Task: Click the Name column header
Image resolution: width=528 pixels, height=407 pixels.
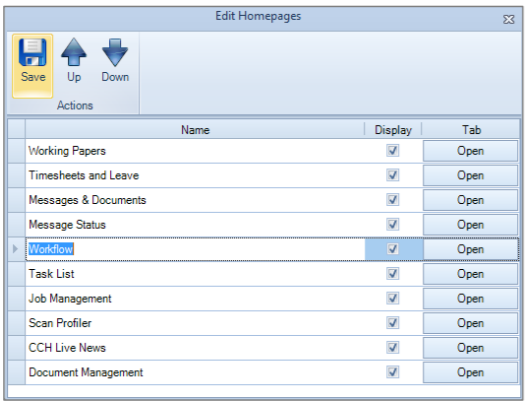Action: click(195, 130)
